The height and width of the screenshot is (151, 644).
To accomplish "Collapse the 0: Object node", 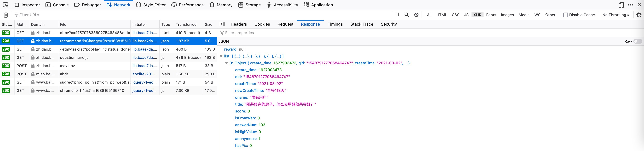I will click(227, 63).
